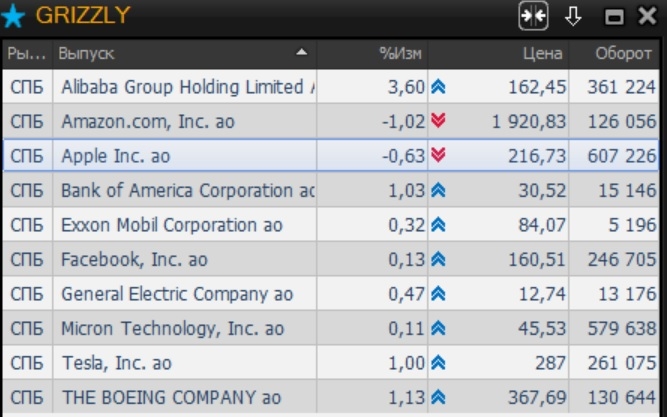Close the GRIZZLY watchlist panel
Image resolution: width=667 pixels, height=417 pixels.
(645, 17)
